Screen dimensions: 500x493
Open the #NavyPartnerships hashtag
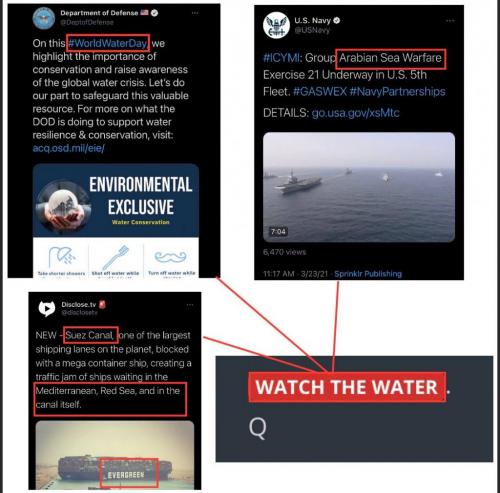397,91
